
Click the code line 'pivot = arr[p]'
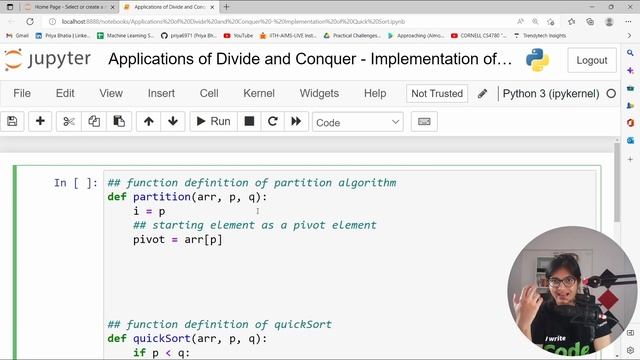pos(178,239)
